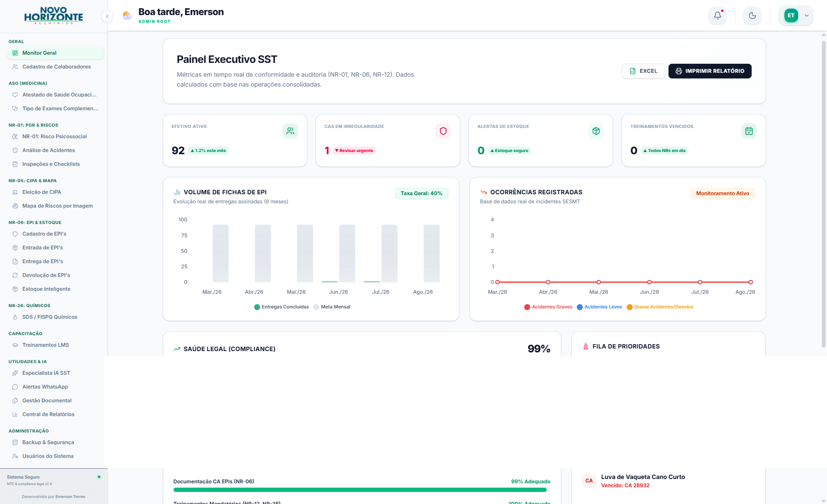827x504 pixels.
Task: Click the Usuários do Sistema icon
Action: [15, 456]
